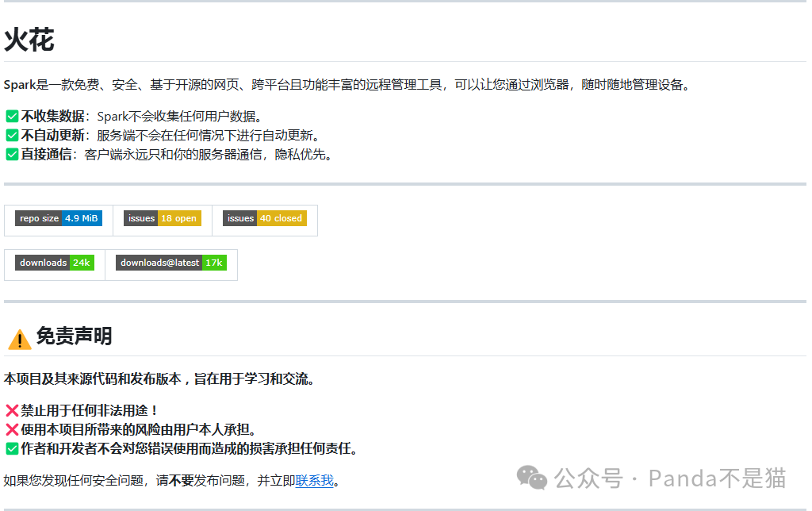Click the text Spark不会收集任何用户数据
This screenshot has width=812, height=511.
[179, 117]
